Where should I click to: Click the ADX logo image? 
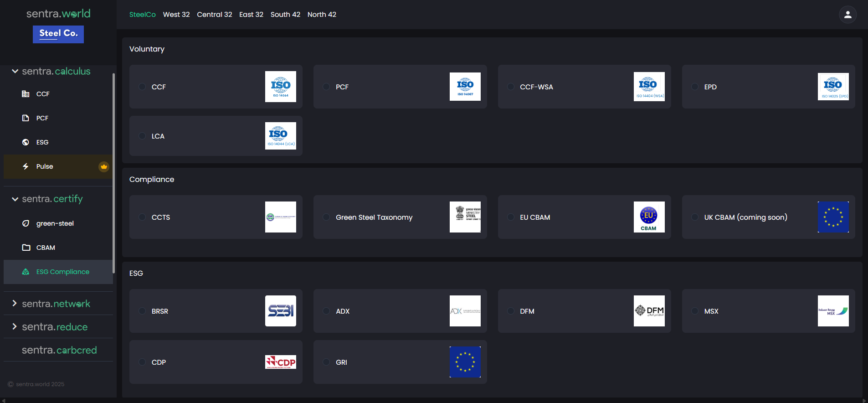point(465,311)
